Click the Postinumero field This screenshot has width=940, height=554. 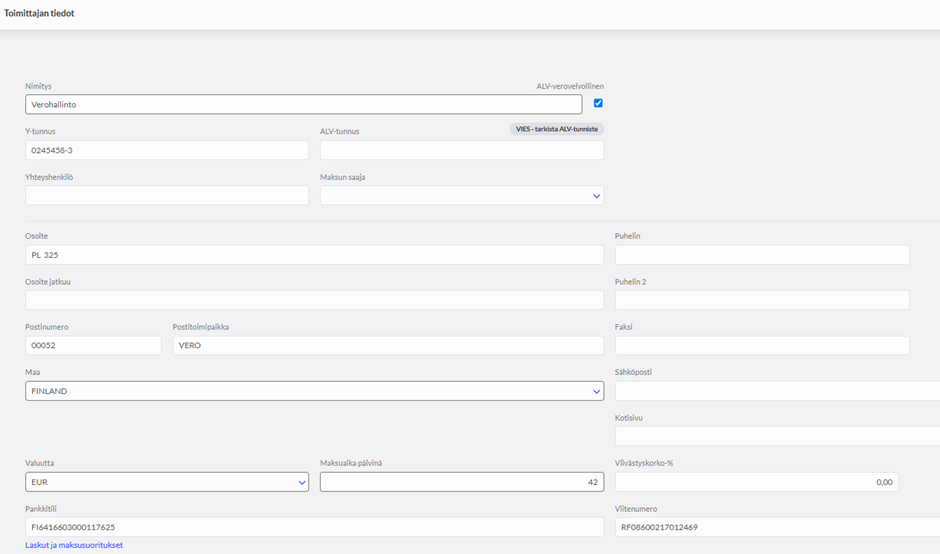93,345
